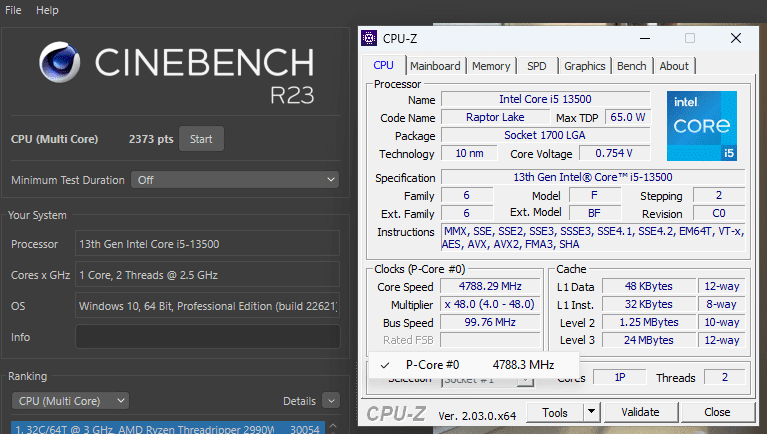Expand the ranking Details arrow
This screenshot has width=767, height=434.
[x=331, y=401]
